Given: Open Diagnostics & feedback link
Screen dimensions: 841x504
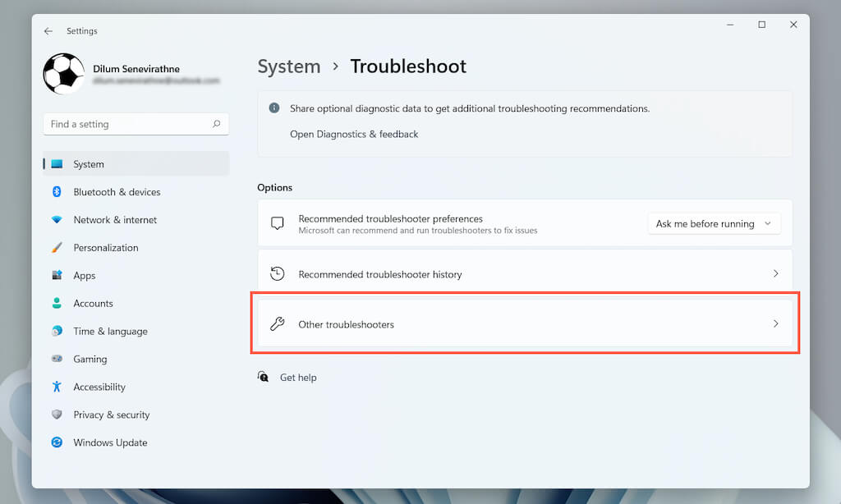Looking at the screenshot, I should (354, 134).
